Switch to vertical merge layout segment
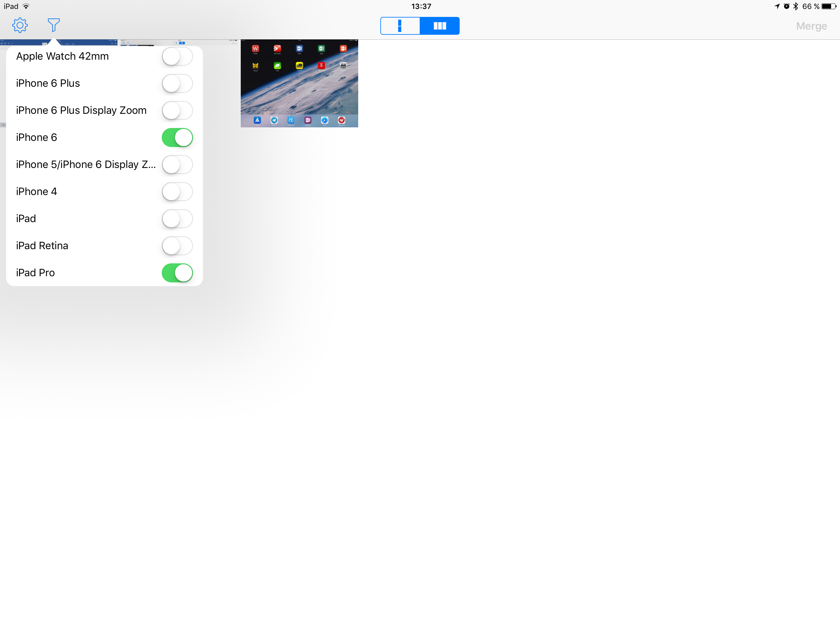The width and height of the screenshot is (840, 630). click(x=400, y=26)
